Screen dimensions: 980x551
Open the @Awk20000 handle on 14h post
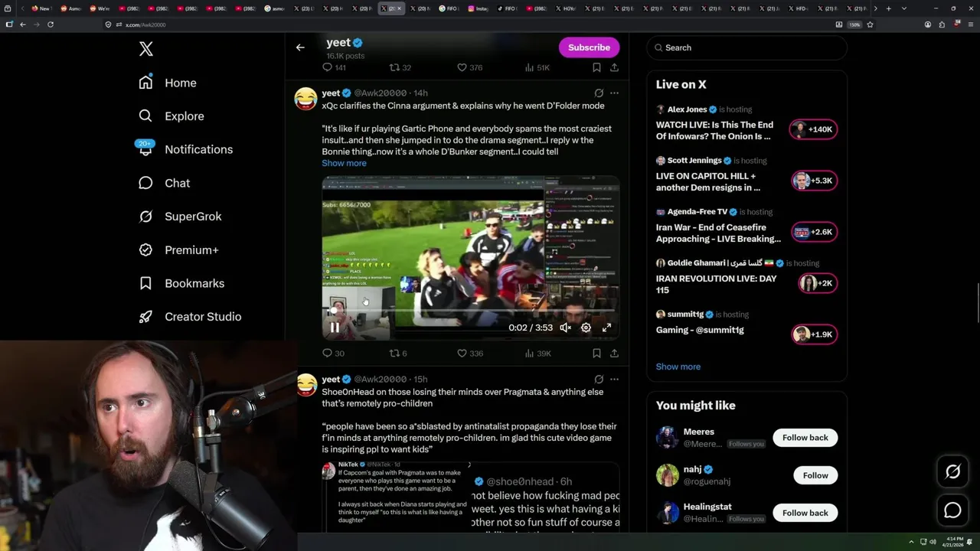tap(381, 93)
